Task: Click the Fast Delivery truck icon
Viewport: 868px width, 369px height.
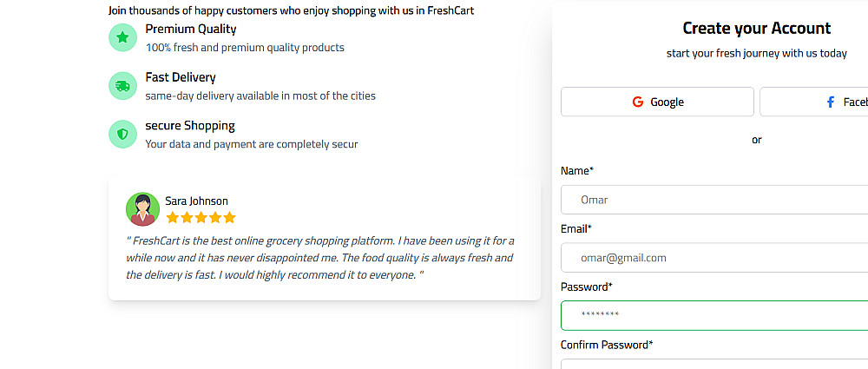Action: (122, 86)
